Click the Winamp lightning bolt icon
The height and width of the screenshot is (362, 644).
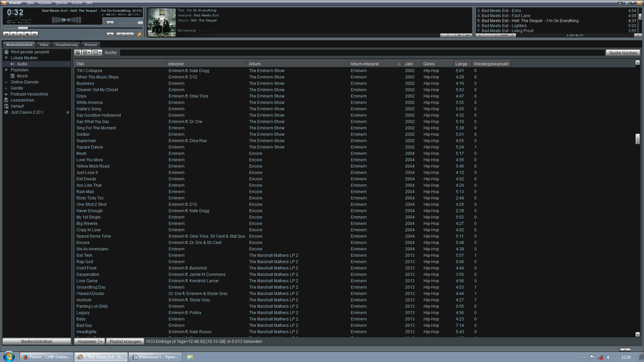[x=140, y=34]
